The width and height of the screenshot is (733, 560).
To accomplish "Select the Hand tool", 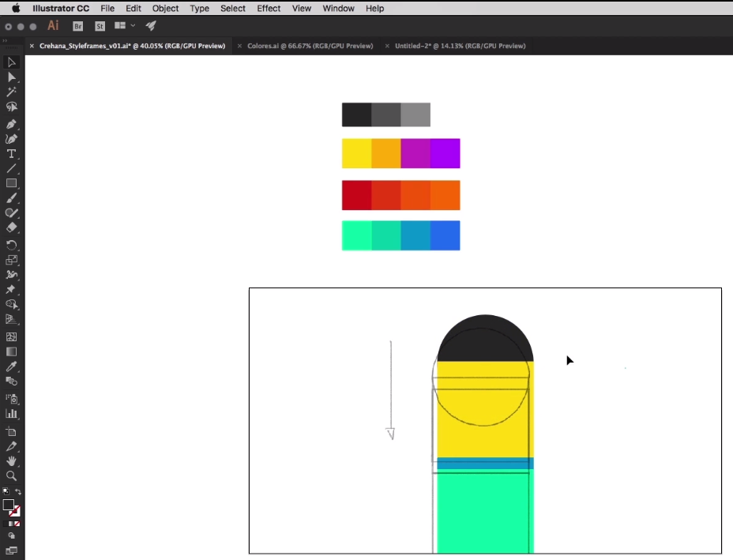I will click(11, 461).
